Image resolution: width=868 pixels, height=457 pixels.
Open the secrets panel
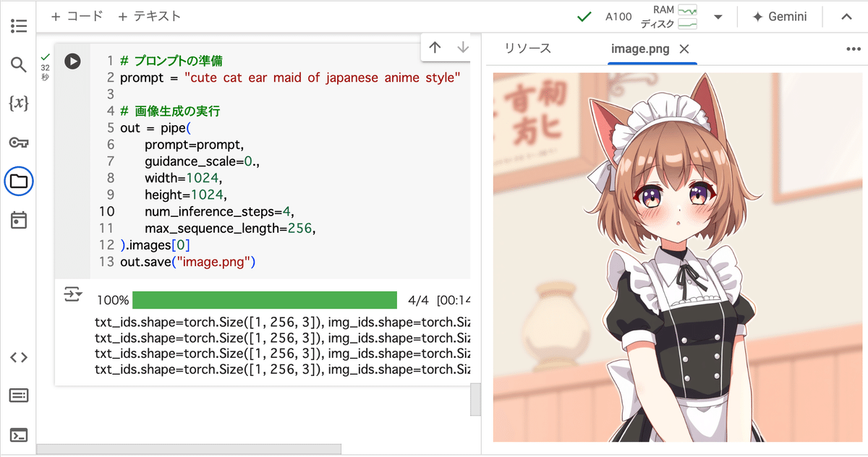pos(19,142)
